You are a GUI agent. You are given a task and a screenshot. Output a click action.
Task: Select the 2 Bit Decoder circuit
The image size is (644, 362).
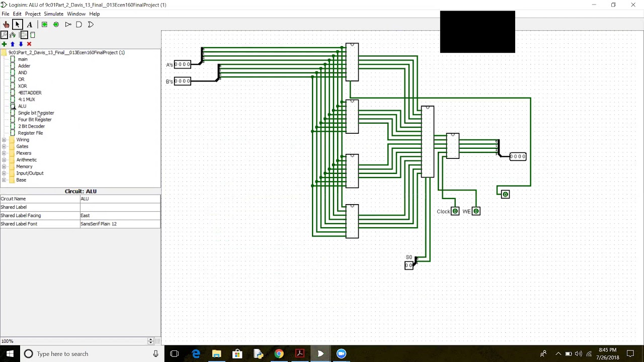pos(31,126)
